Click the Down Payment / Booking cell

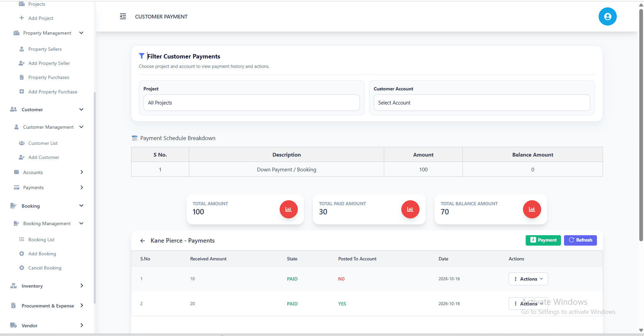[x=286, y=169]
